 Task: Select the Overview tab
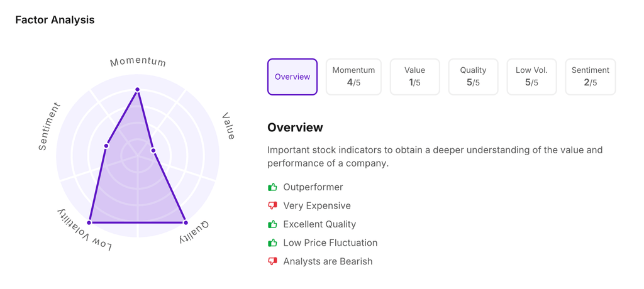coord(292,77)
